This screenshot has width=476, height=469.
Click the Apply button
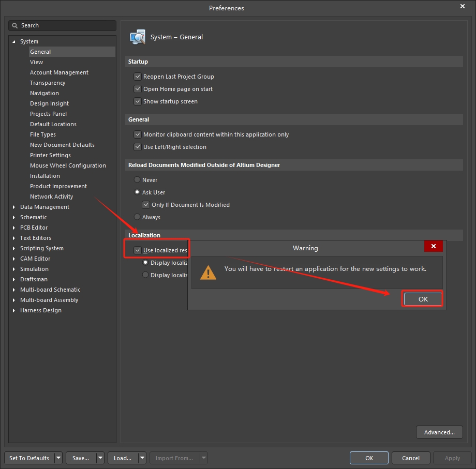click(x=452, y=458)
